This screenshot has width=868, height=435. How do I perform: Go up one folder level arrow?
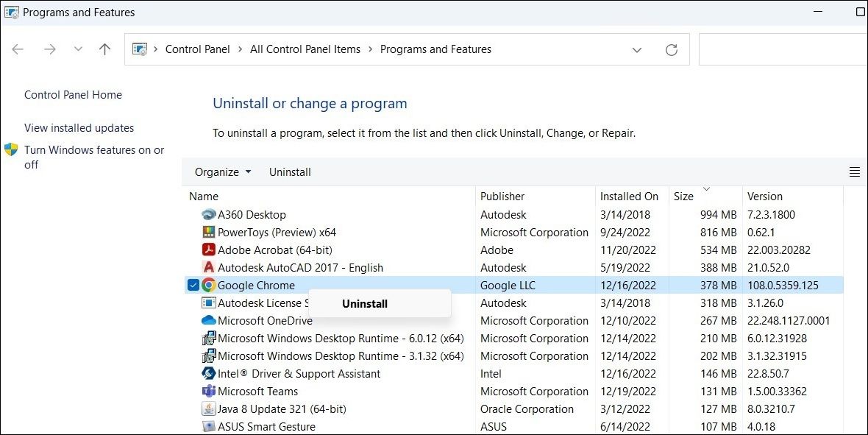coord(104,49)
